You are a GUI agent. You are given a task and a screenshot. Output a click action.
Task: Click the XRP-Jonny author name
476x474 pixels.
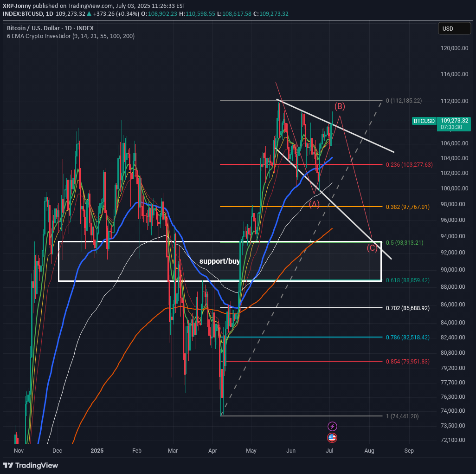pyautogui.click(x=17, y=6)
